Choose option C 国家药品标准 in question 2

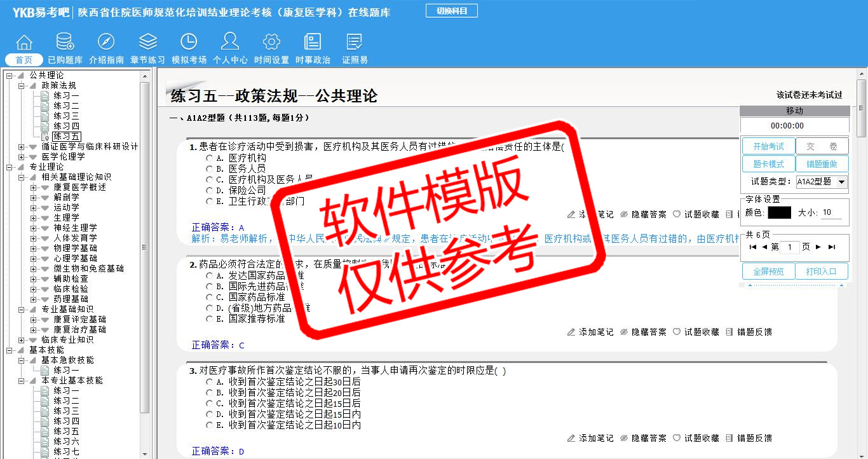click(210, 298)
